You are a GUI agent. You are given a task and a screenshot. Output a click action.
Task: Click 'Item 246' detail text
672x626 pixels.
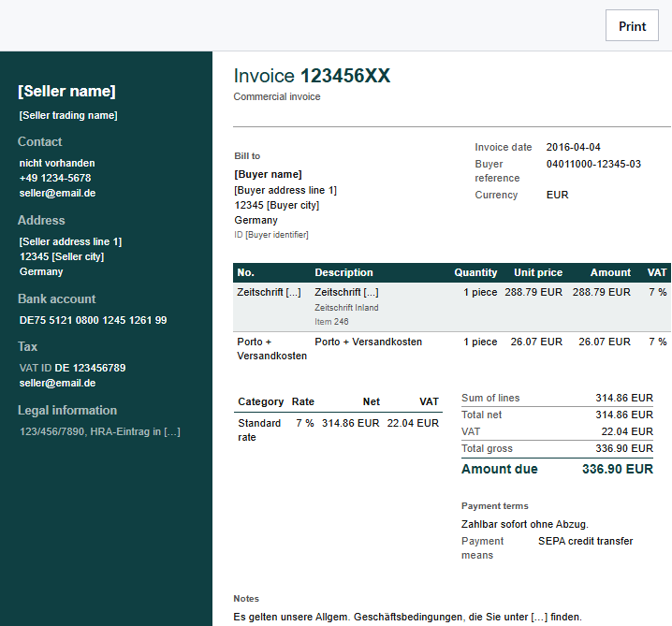pyautogui.click(x=331, y=322)
